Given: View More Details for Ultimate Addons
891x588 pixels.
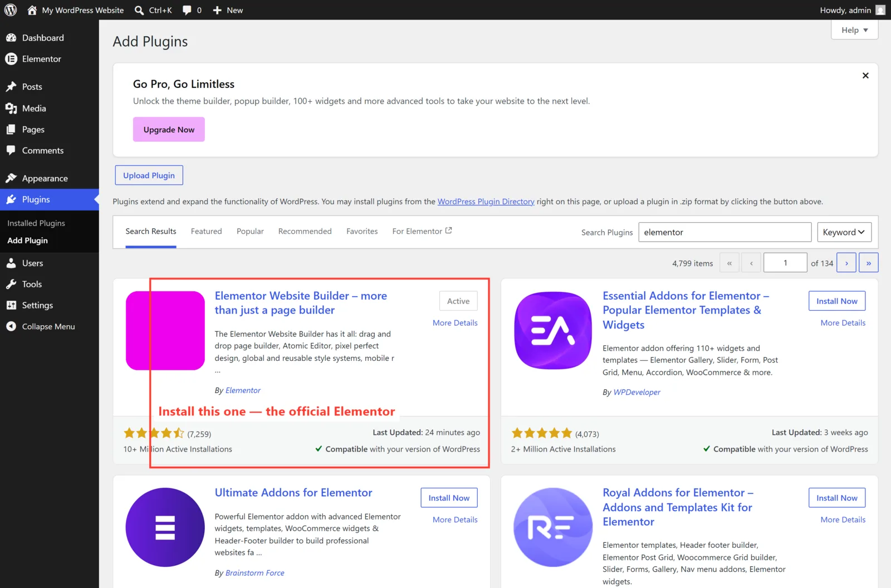Looking at the screenshot, I should 455,520.
